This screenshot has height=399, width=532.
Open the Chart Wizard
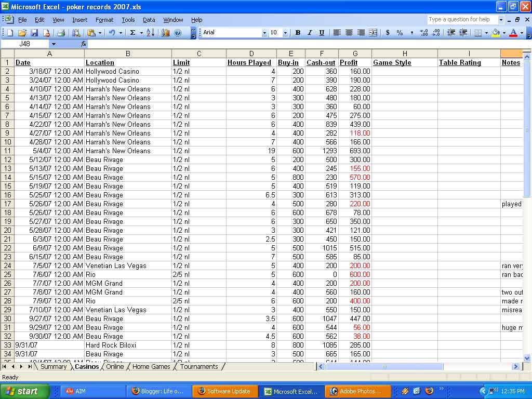coord(166,33)
